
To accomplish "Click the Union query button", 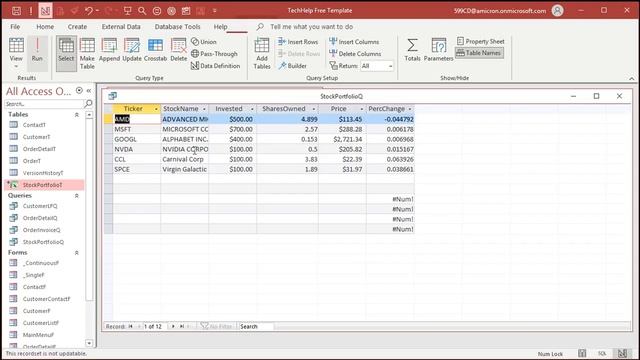I will 204,42.
